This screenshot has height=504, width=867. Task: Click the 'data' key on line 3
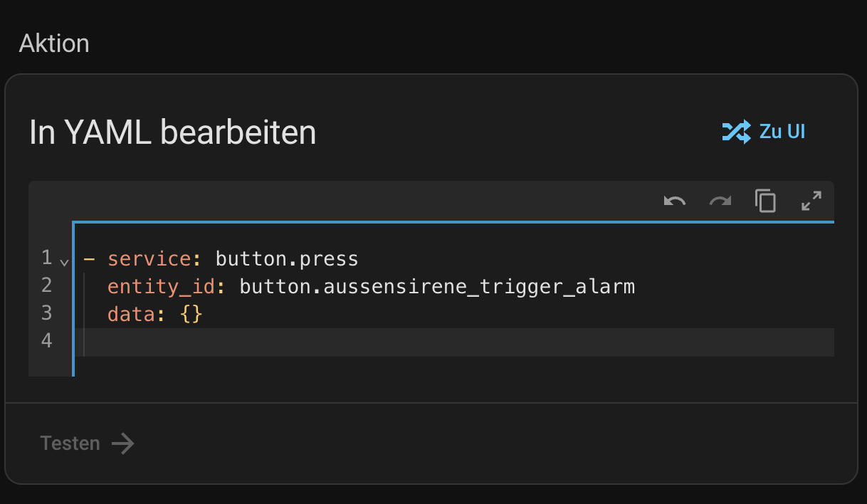coord(131,314)
